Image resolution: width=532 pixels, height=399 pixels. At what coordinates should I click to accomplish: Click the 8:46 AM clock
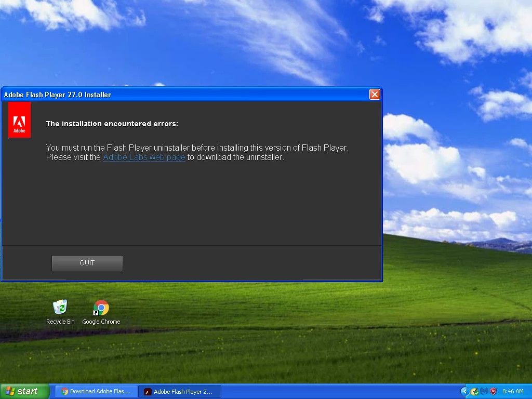click(513, 391)
